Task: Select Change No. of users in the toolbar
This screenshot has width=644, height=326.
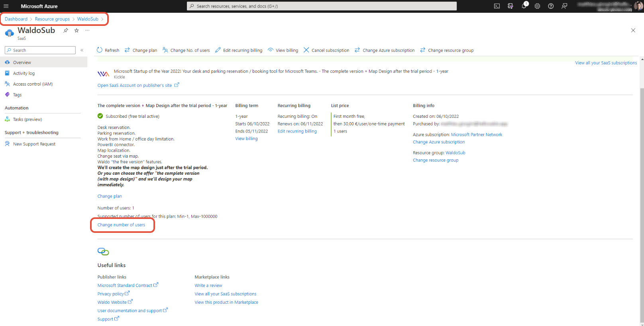Action: pos(186,50)
